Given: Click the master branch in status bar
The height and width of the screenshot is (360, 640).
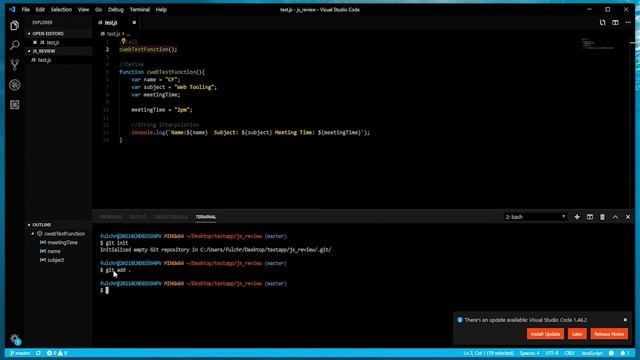Looking at the screenshot, I should point(20,353).
